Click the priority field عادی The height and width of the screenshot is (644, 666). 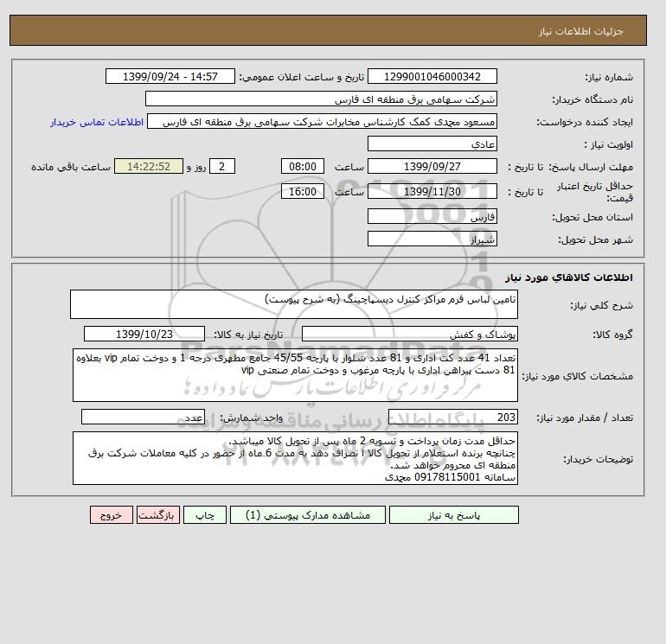(x=432, y=143)
